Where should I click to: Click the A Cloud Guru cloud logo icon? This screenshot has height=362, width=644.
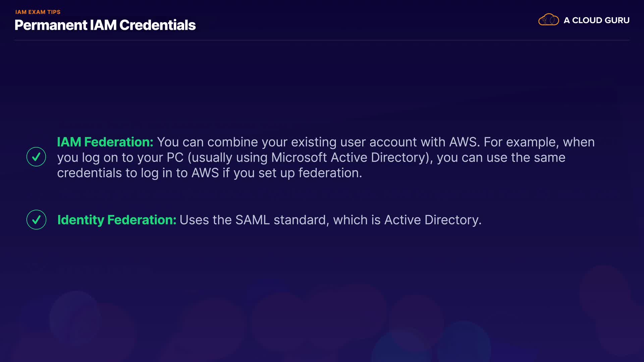[548, 20]
